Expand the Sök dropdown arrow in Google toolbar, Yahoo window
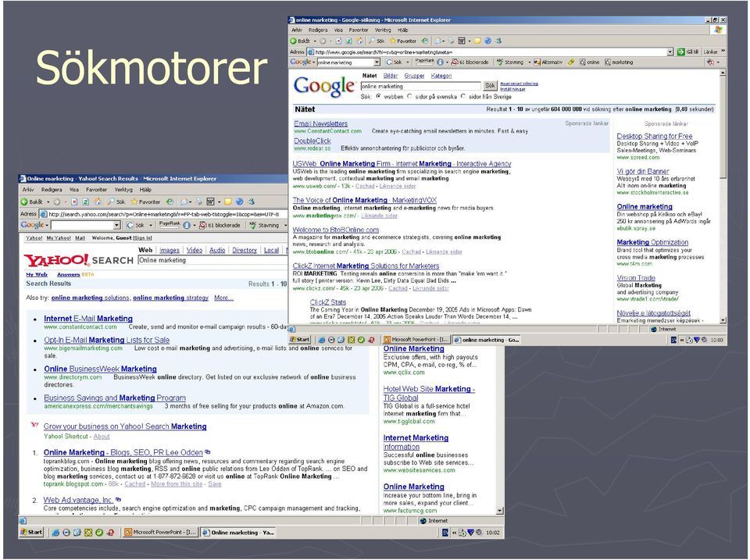Viewport: 750px width, 560px height. pyautogui.click(x=151, y=225)
